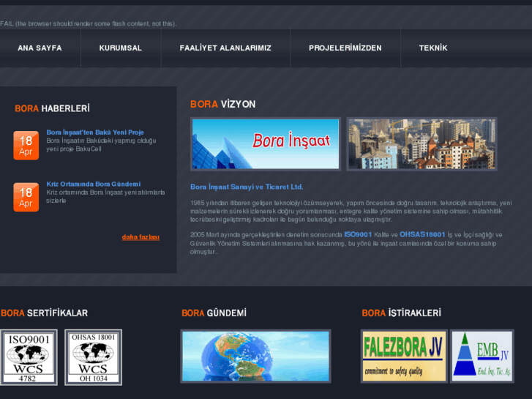Open the Bora İnşaat'ten Bakü Yeni Proje headline

pos(95,133)
